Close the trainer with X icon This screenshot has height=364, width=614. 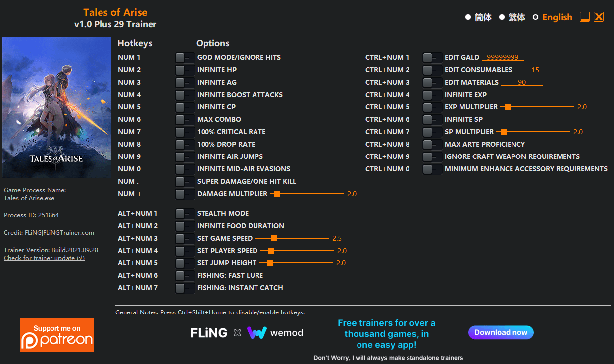click(x=599, y=17)
